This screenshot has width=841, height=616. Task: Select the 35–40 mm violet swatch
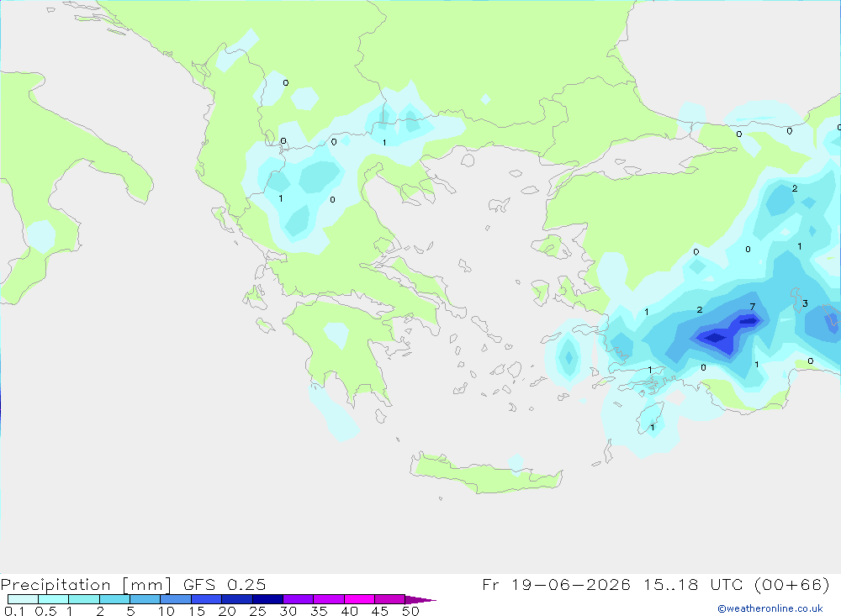(x=328, y=599)
